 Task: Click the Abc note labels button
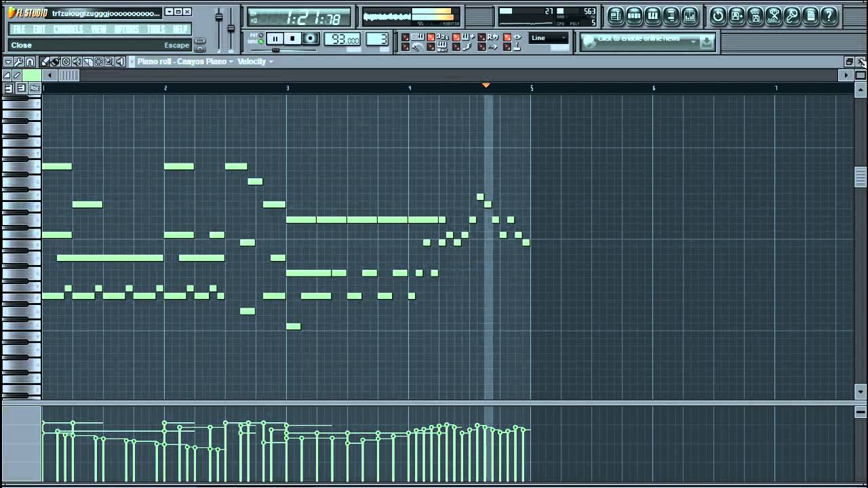[35, 88]
